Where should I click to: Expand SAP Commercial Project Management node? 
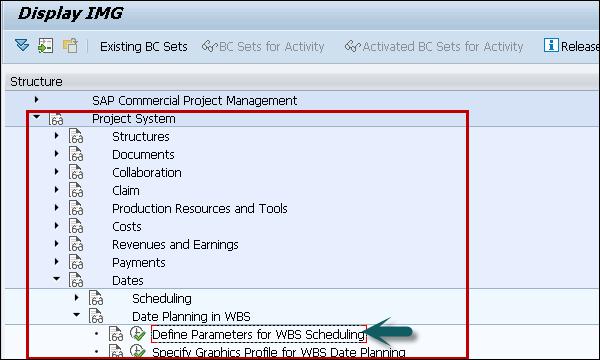[36, 100]
